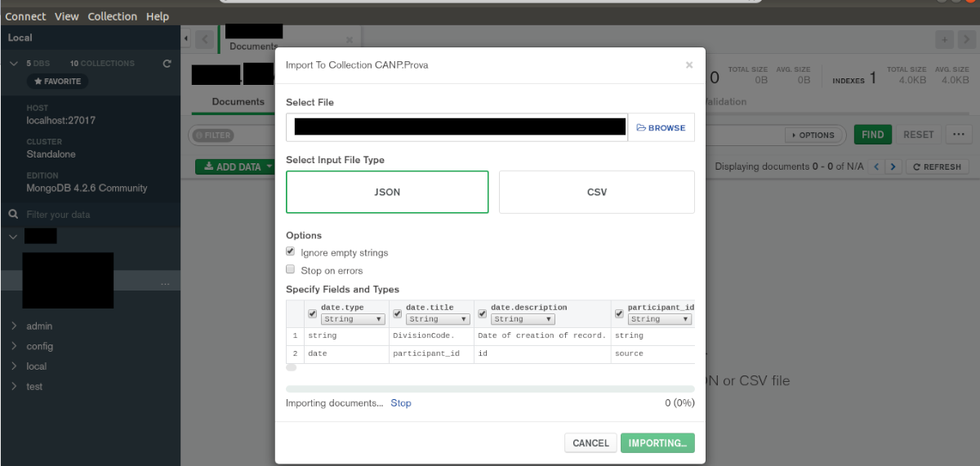Open the collection ellipsis menu in sidebar
Image resolution: width=980 pixels, height=466 pixels.
(165, 283)
